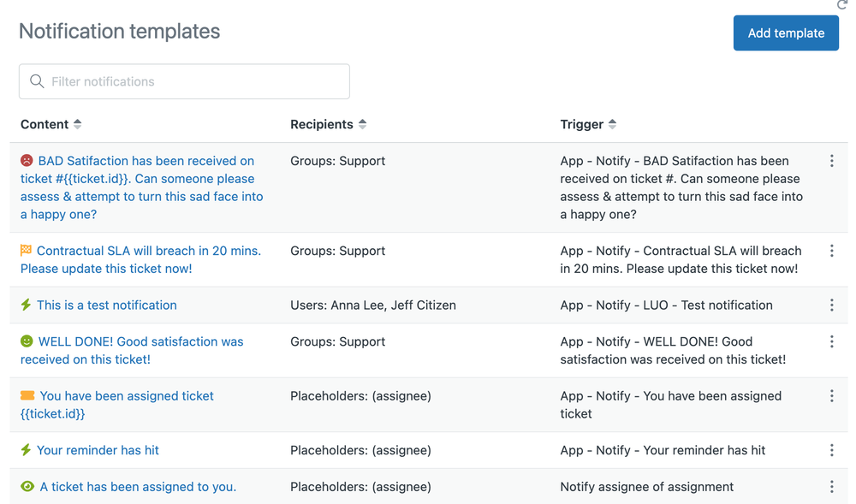
Task: Click the Add template button
Action: pos(785,33)
